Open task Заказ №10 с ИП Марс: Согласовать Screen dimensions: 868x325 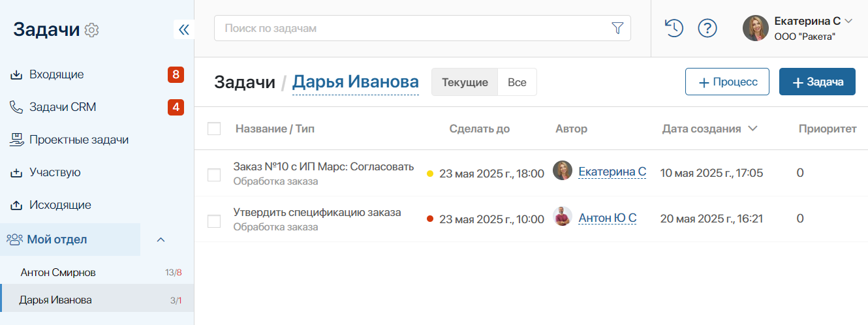click(324, 166)
